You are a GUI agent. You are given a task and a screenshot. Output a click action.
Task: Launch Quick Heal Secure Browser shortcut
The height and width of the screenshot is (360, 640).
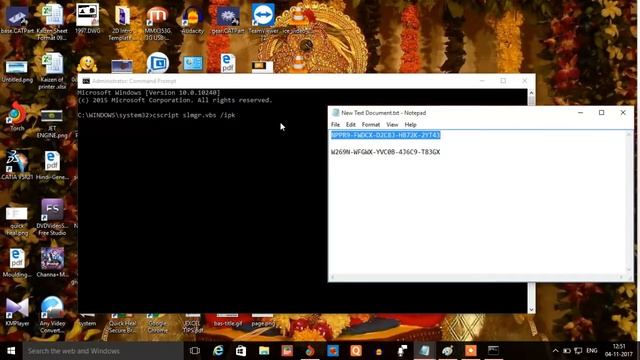[122, 324]
